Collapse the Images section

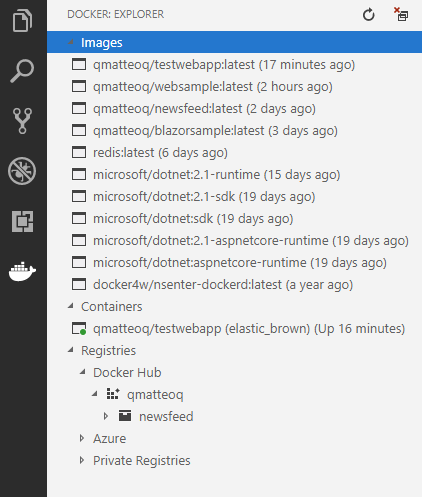coord(70,42)
